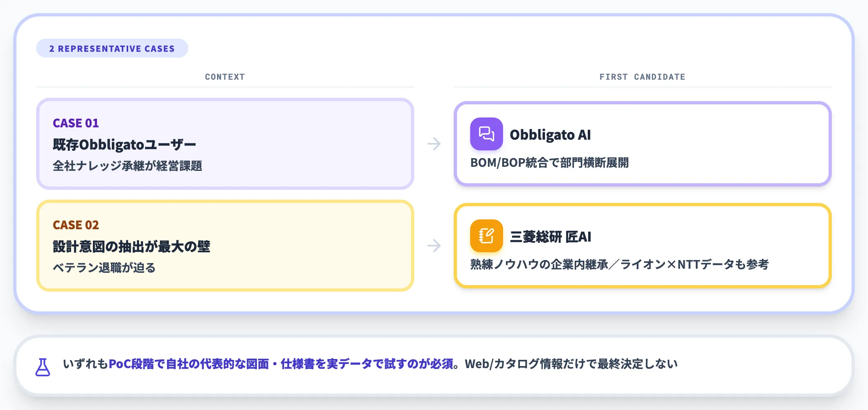Click the flask icon in bottom note
The height and width of the screenshot is (410, 868).
click(43, 367)
